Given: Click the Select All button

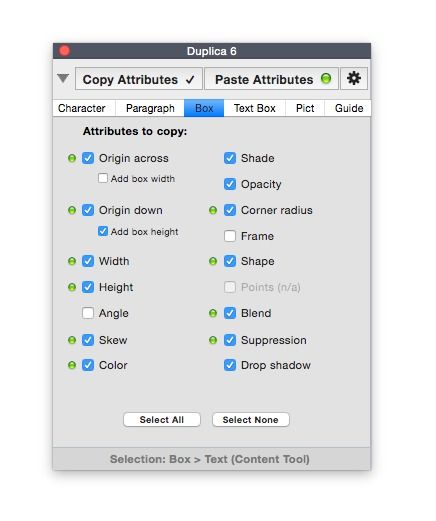Looking at the screenshot, I should tap(162, 420).
